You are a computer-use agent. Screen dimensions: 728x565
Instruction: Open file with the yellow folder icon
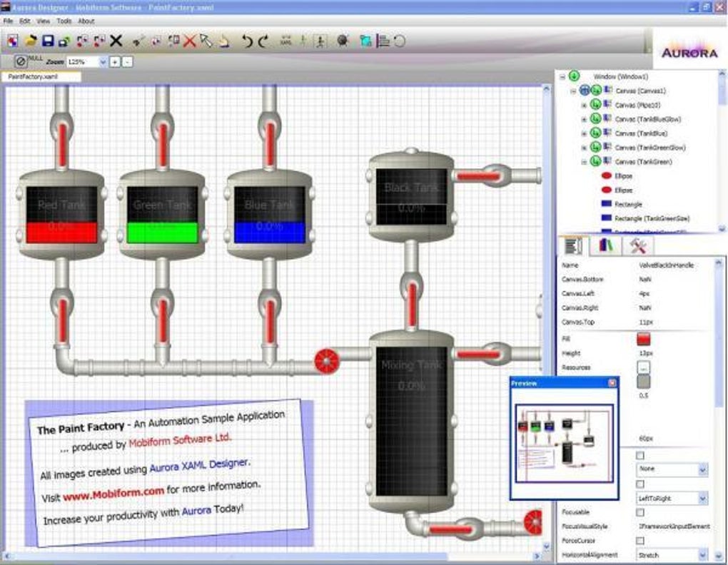coord(31,41)
